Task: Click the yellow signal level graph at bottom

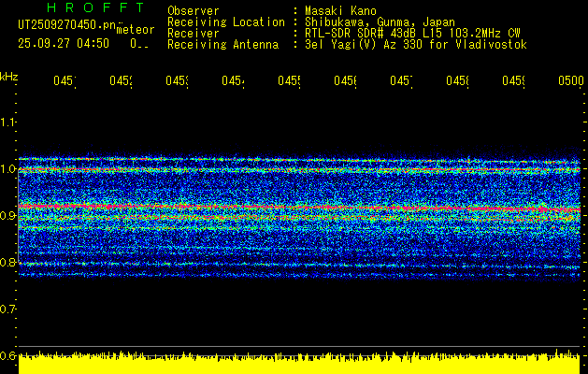Action: point(299,363)
